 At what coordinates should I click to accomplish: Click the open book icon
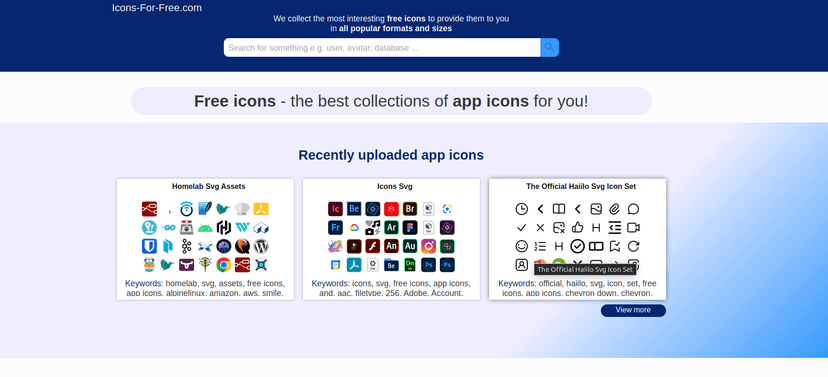pyautogui.click(x=559, y=209)
